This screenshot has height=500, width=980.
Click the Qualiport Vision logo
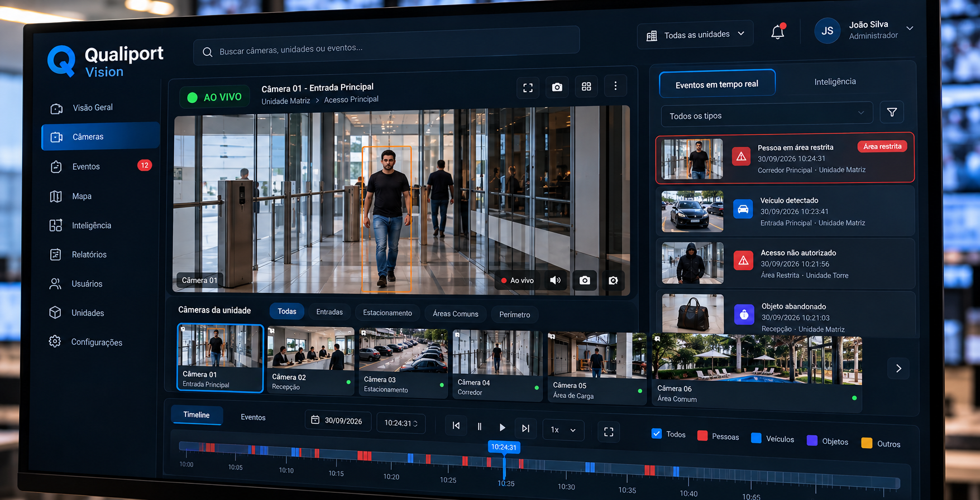point(106,61)
